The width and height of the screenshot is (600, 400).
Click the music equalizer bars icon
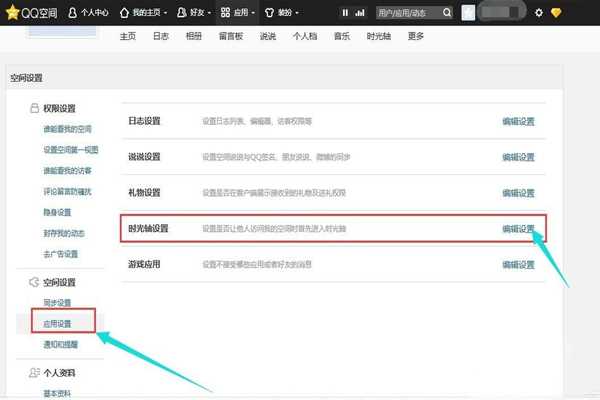[x=360, y=13]
